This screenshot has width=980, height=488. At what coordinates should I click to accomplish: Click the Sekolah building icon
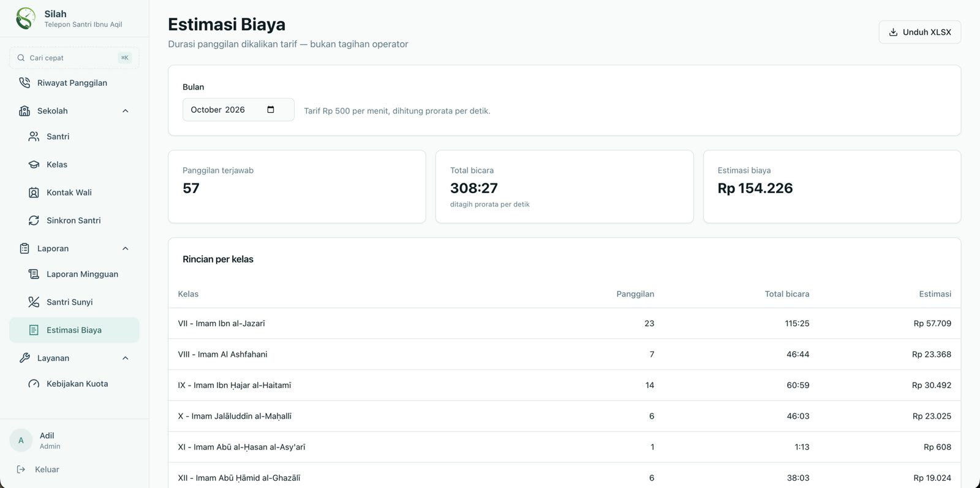24,111
